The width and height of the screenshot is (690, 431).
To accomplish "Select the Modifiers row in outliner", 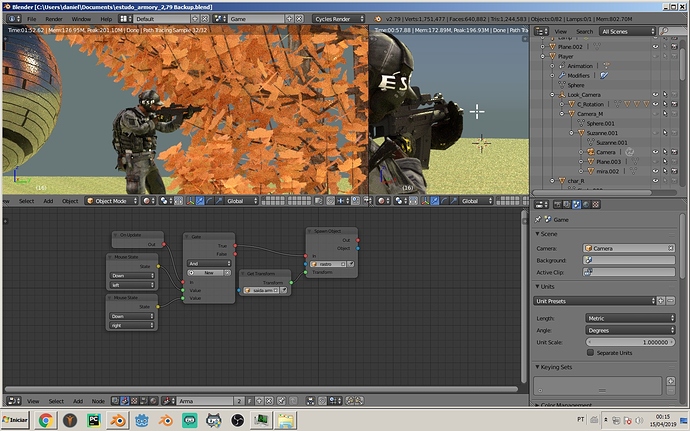I will pyautogui.click(x=578, y=76).
